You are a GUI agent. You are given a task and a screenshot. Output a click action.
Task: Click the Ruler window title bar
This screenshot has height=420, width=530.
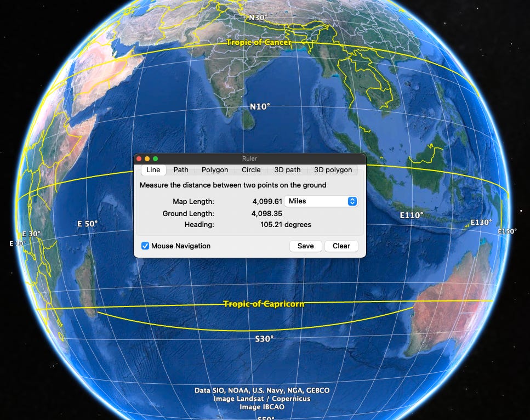click(x=250, y=158)
